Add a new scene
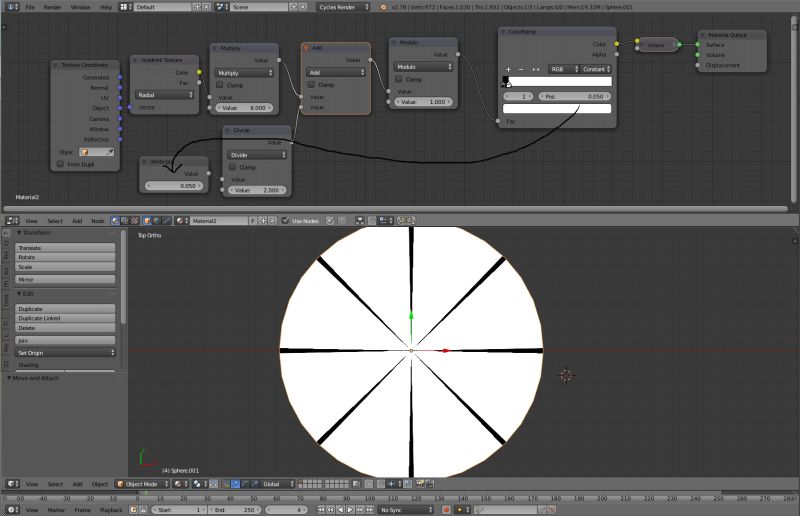Image resolution: width=800 pixels, height=516 pixels. click(x=294, y=7)
